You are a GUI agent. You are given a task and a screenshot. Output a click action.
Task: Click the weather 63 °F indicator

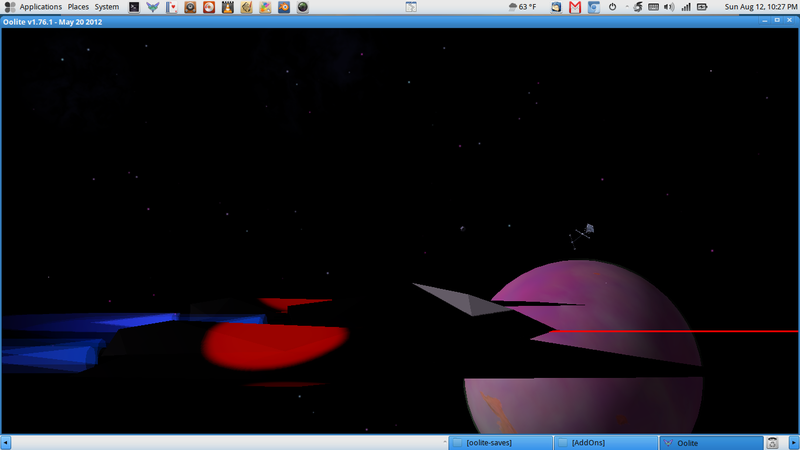pyautogui.click(x=522, y=7)
